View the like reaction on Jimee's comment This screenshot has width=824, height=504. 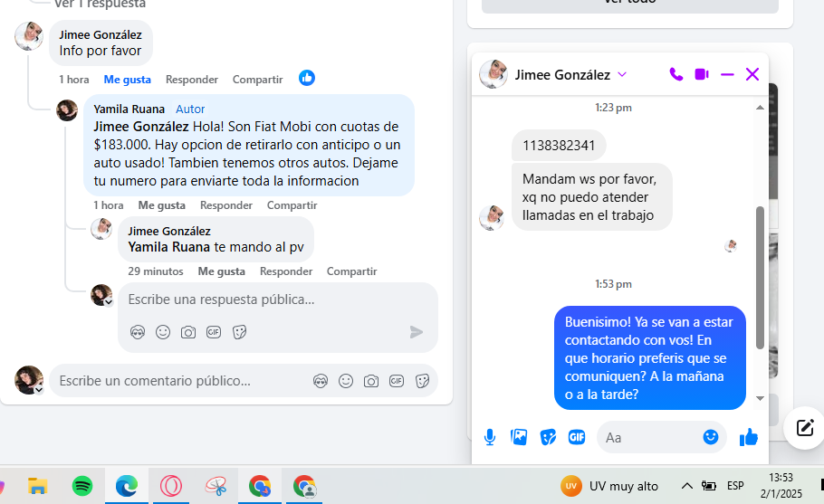[307, 78]
